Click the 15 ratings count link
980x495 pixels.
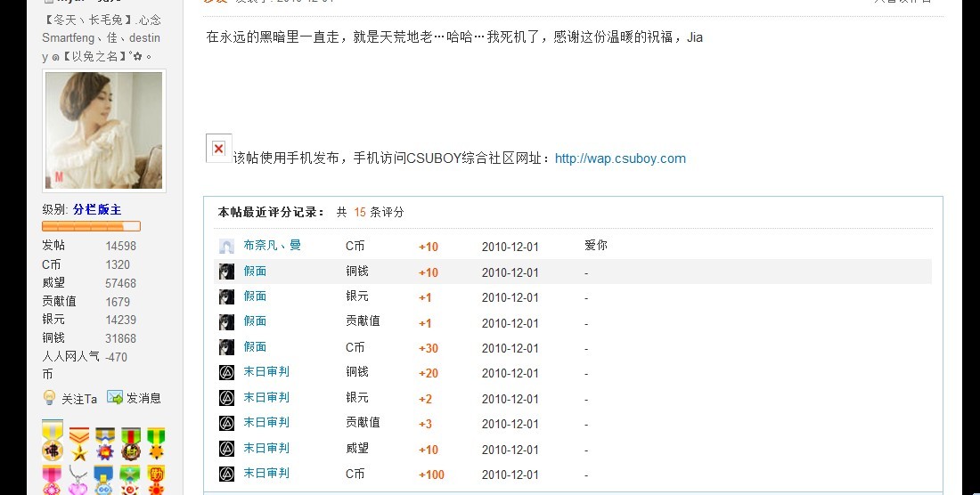click(360, 213)
